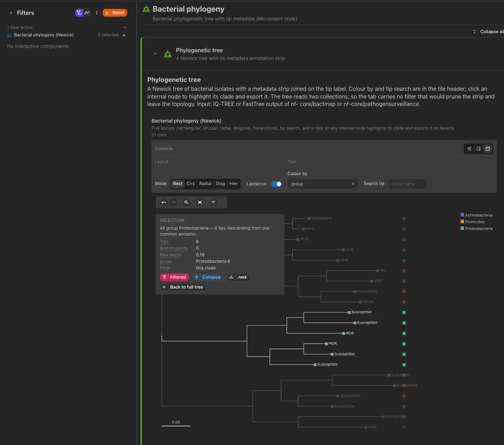The image size is (504, 445).
Task: Select Rect layout mode
Action: coord(178,184)
